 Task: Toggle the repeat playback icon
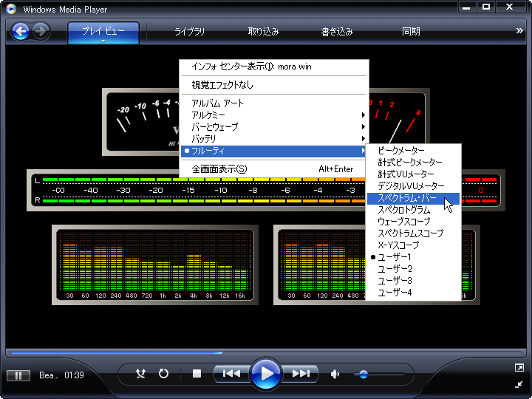(163, 374)
